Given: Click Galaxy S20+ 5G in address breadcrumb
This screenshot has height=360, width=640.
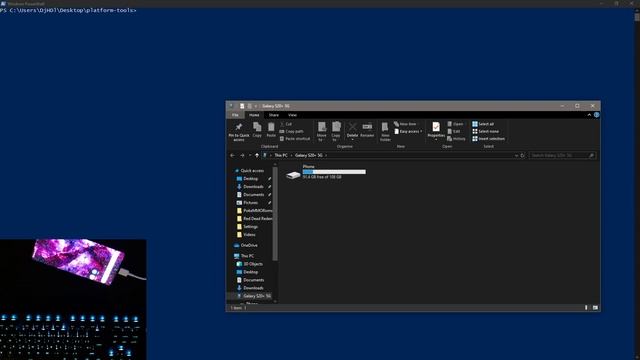Looking at the screenshot, I should point(309,156).
